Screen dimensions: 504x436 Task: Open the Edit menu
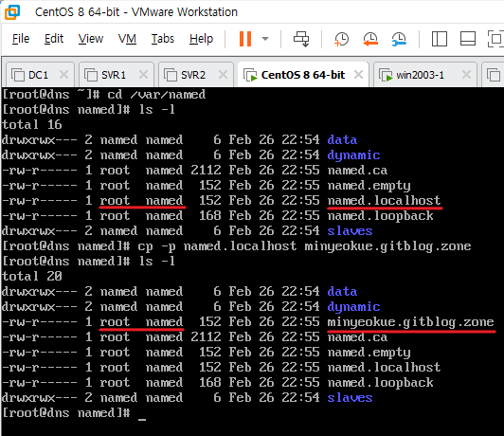(x=54, y=39)
